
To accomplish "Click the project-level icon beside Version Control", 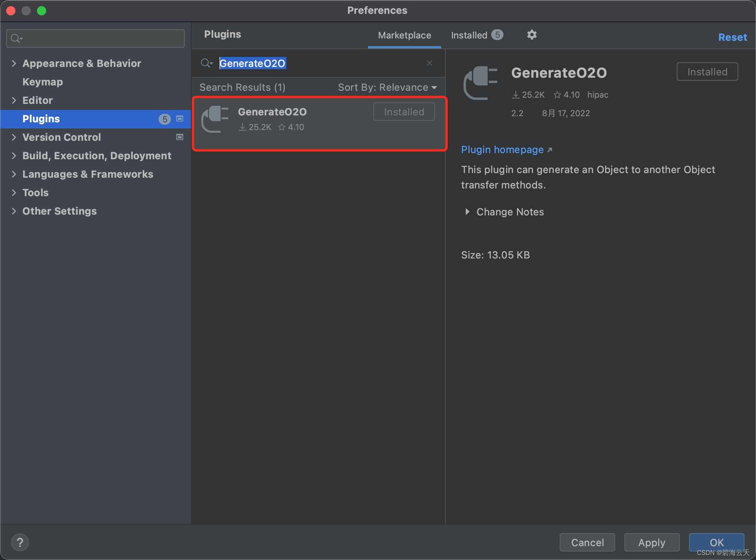I will point(180,137).
